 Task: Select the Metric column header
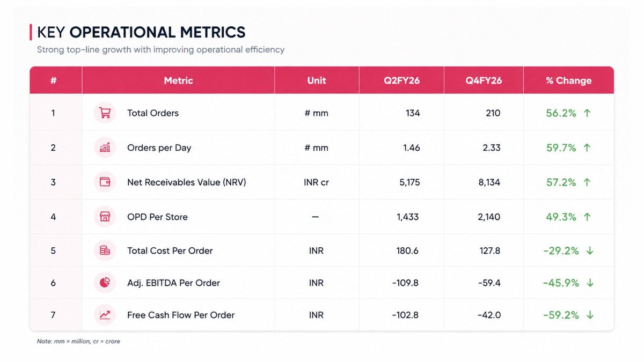[178, 80]
